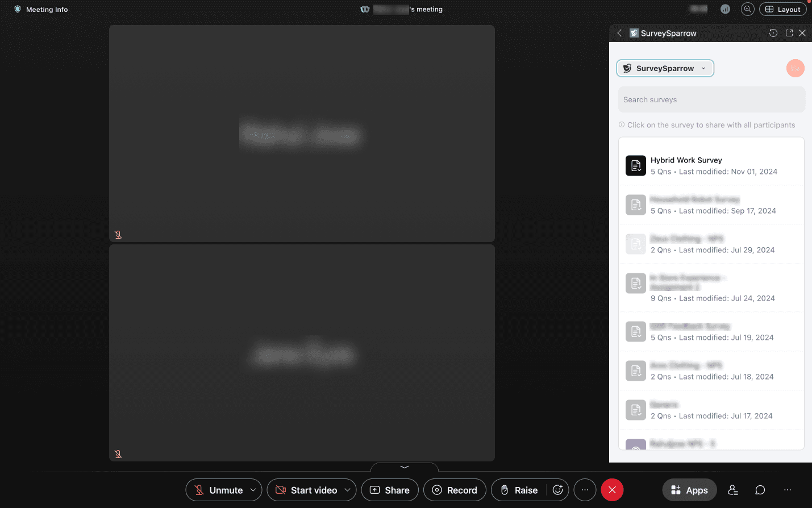The width and height of the screenshot is (812, 508).
Task: Open the Layout menu
Action: (782, 9)
